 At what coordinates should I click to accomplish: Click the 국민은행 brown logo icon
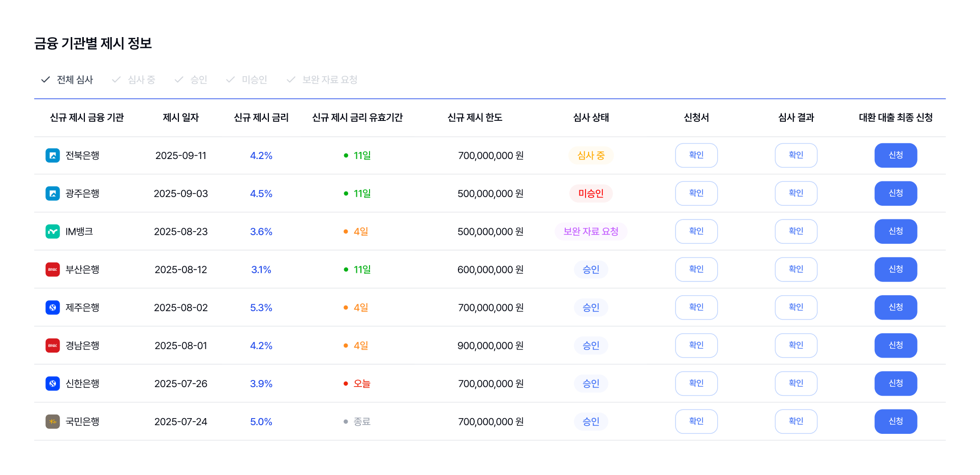pos(52,422)
